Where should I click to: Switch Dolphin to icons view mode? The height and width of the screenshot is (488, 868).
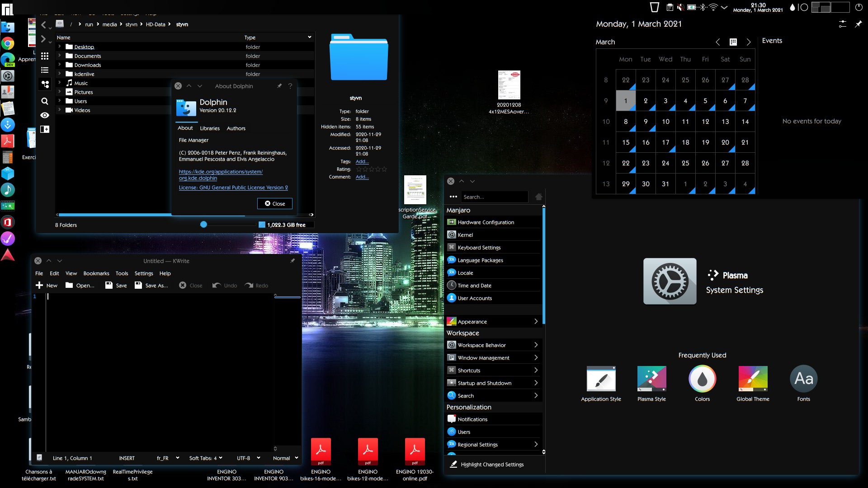pos(45,56)
